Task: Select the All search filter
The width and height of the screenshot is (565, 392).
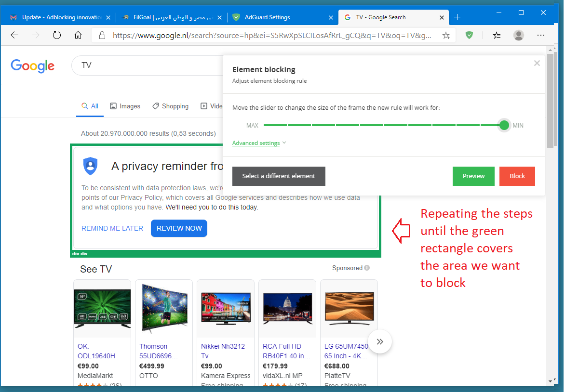Action: (x=90, y=106)
